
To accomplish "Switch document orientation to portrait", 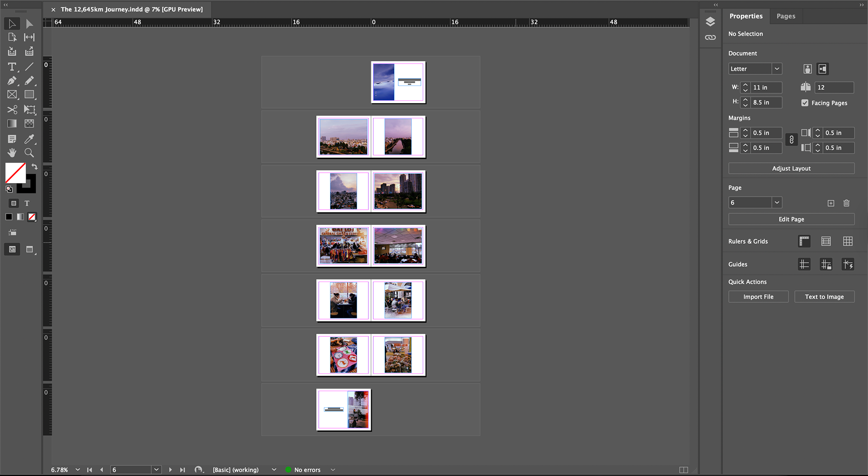I will [x=807, y=69].
